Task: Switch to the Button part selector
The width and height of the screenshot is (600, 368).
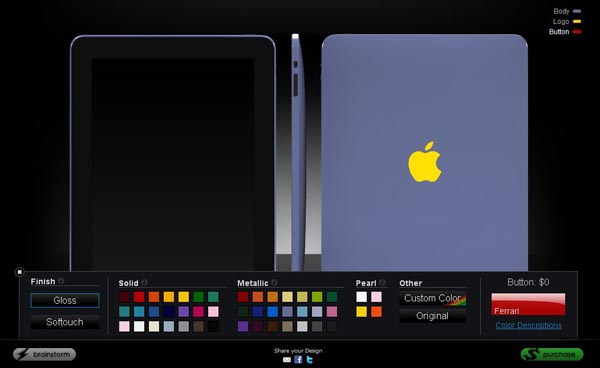Action: (565, 32)
